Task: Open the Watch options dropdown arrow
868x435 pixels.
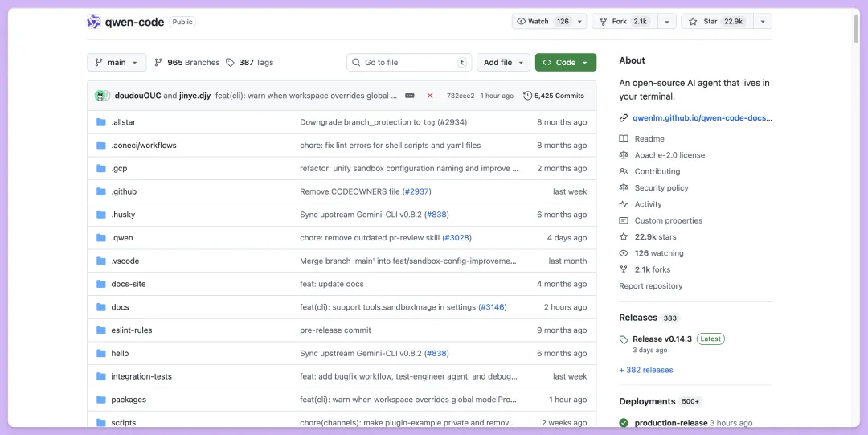Action: pyautogui.click(x=579, y=21)
